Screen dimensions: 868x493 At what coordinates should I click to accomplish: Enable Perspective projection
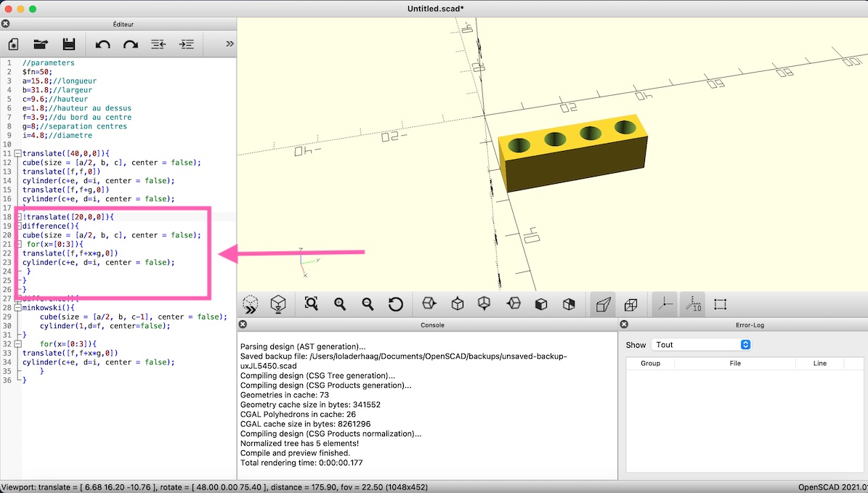tap(603, 304)
